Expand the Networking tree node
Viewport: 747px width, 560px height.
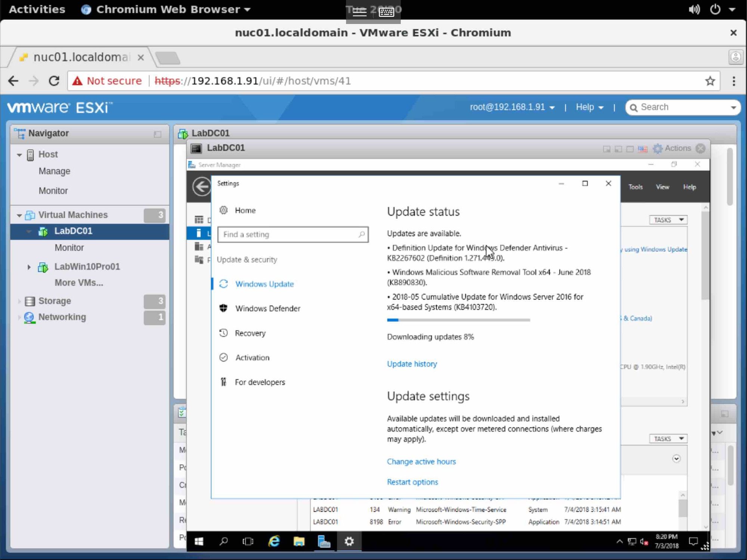click(x=19, y=317)
